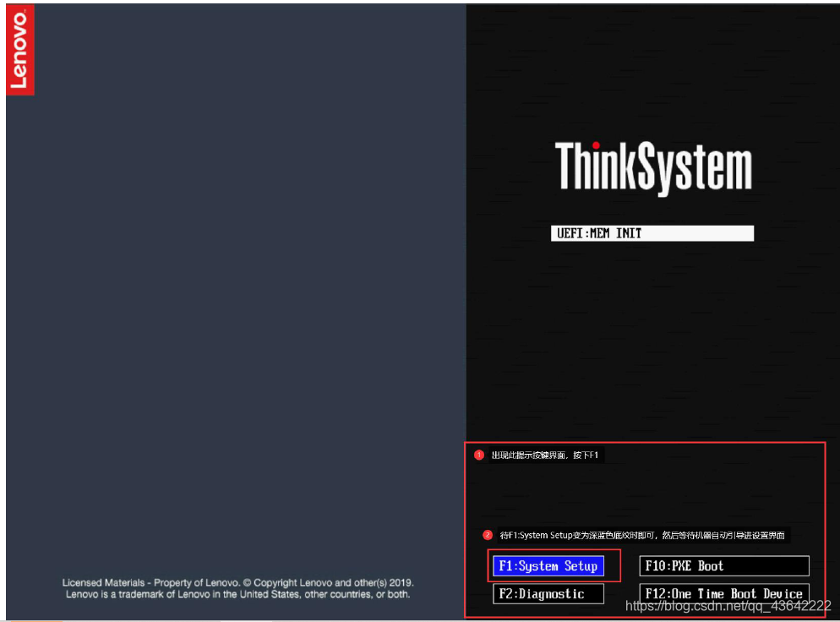Click the 'Lenovo is a trademark' text line
The image size is (840, 622).
pyautogui.click(x=237, y=594)
